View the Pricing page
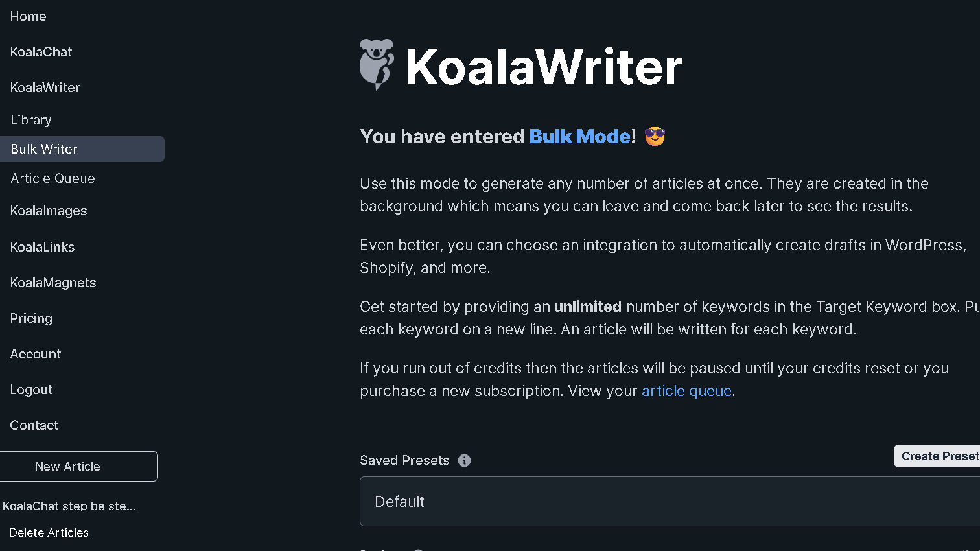The height and width of the screenshot is (551, 980). point(30,318)
